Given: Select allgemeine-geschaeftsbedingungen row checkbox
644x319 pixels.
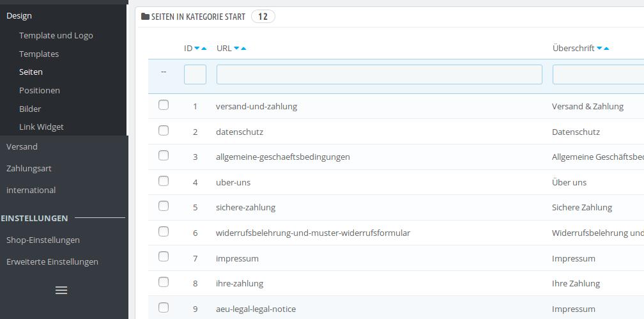Looking at the screenshot, I should click(164, 155).
